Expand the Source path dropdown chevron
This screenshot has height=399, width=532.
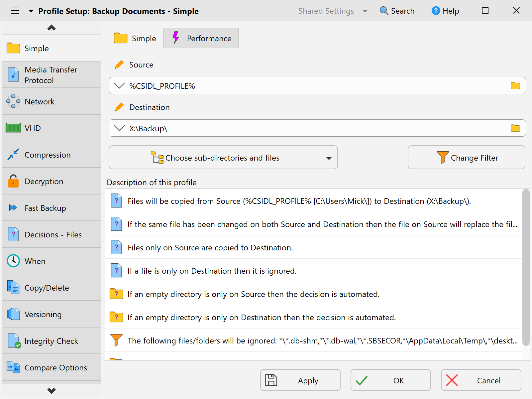[119, 85]
